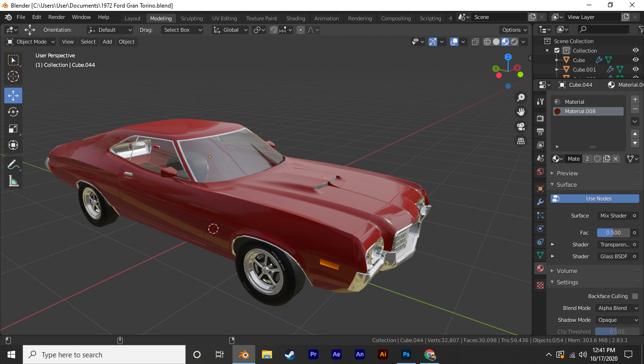The height and width of the screenshot is (364, 644).
Task: Activate the Annotate pencil tool
Action: (13, 164)
